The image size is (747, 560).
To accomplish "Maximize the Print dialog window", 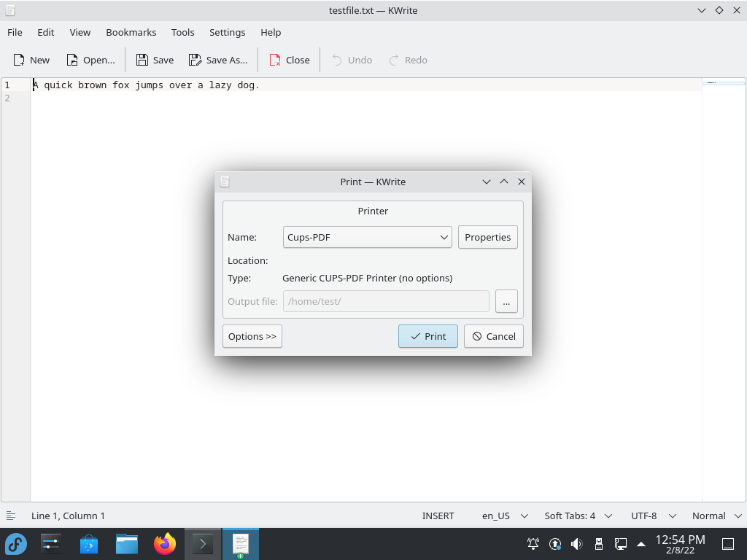I will click(504, 182).
